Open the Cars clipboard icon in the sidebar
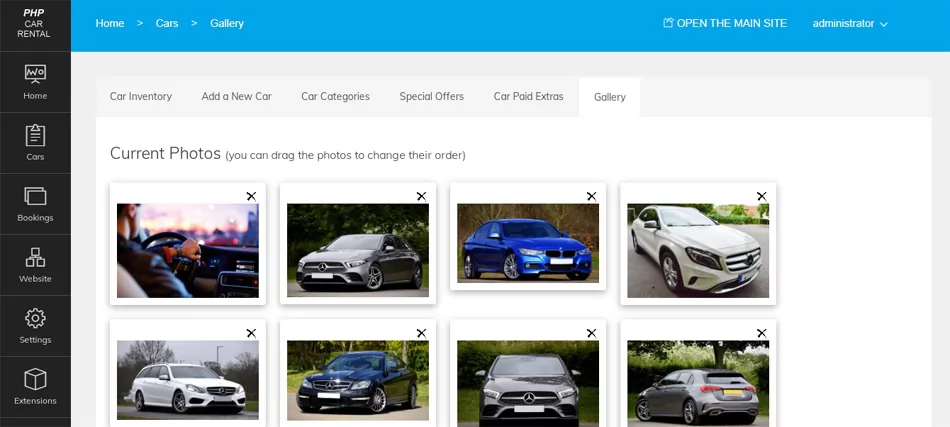Image resolution: width=950 pixels, height=427 pixels. (x=35, y=135)
